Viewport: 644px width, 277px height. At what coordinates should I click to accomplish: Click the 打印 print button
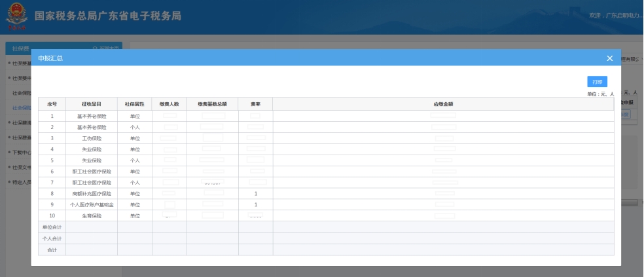pyautogui.click(x=597, y=82)
